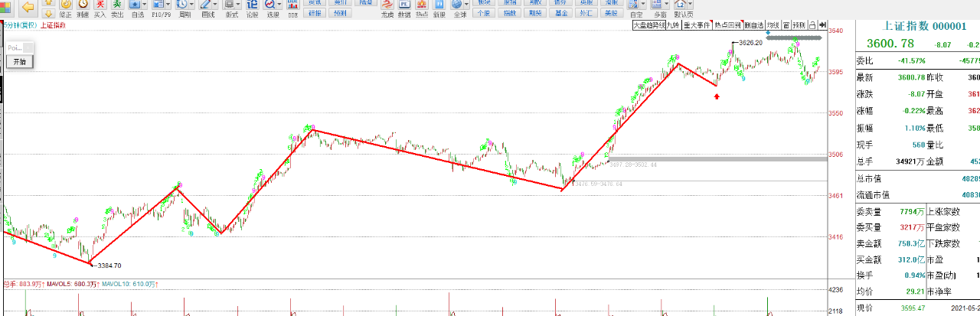
Task: Click the yellow back arrow icon
Action: click(28, 7)
